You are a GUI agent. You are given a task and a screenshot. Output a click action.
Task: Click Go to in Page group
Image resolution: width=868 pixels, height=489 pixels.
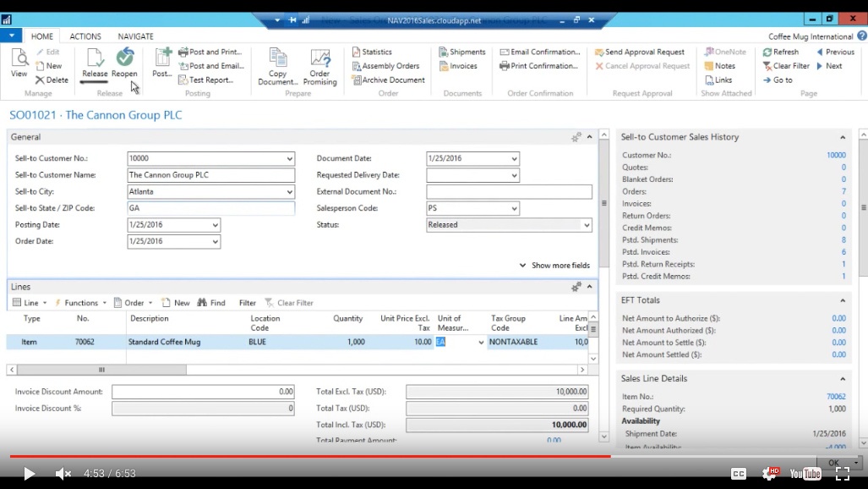778,80
